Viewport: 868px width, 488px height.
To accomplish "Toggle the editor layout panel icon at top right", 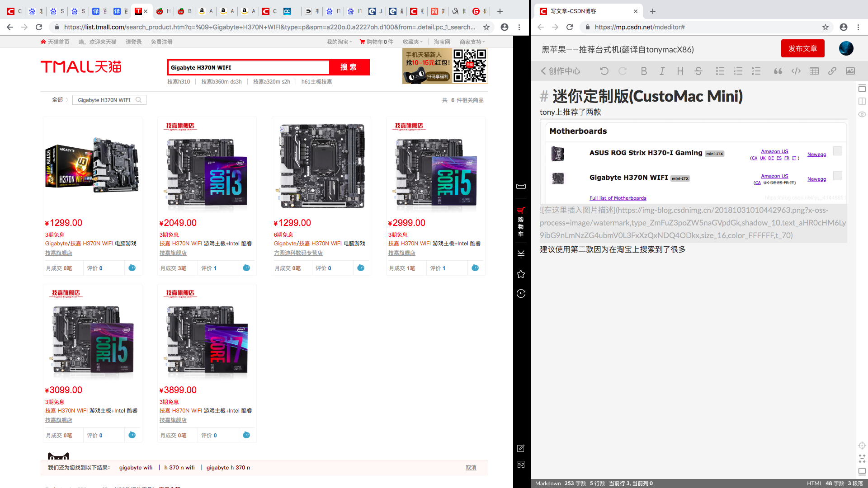I will pyautogui.click(x=862, y=88).
